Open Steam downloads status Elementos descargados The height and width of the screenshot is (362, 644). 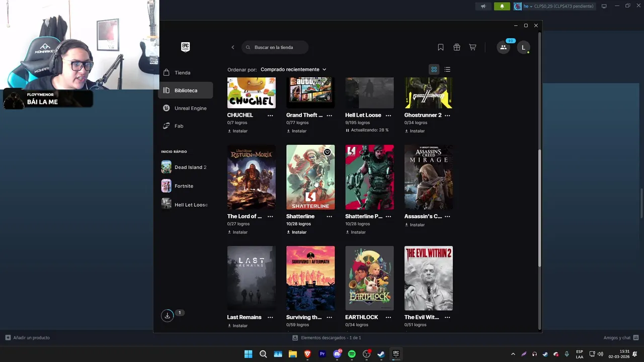point(327,338)
